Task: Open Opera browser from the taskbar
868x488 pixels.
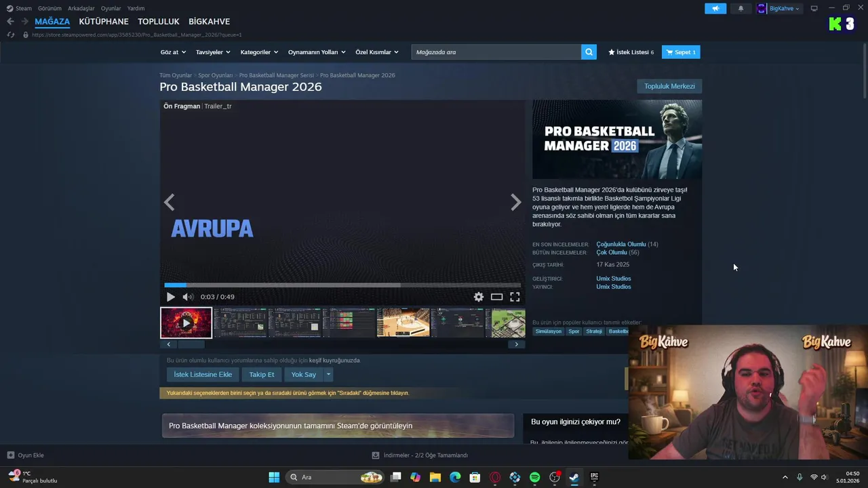Action: [495, 477]
